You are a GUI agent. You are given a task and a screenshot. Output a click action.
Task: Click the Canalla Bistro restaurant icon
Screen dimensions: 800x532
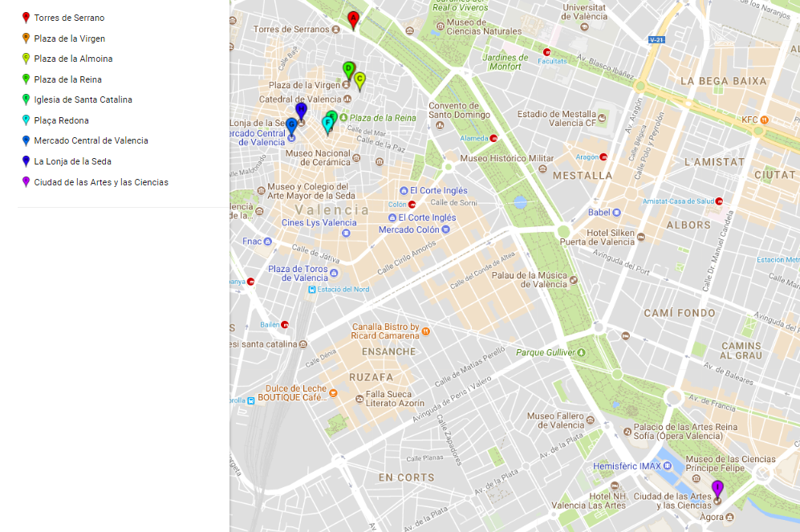(x=426, y=331)
